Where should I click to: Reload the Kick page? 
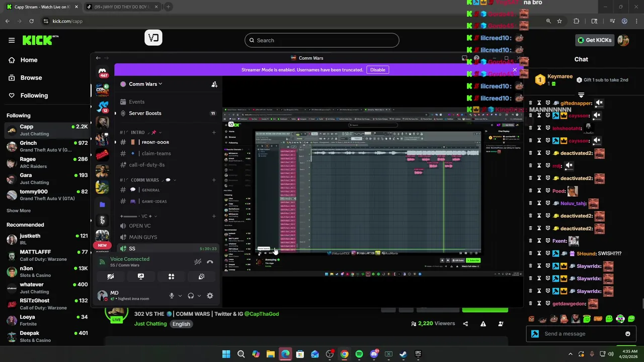tap(31, 21)
